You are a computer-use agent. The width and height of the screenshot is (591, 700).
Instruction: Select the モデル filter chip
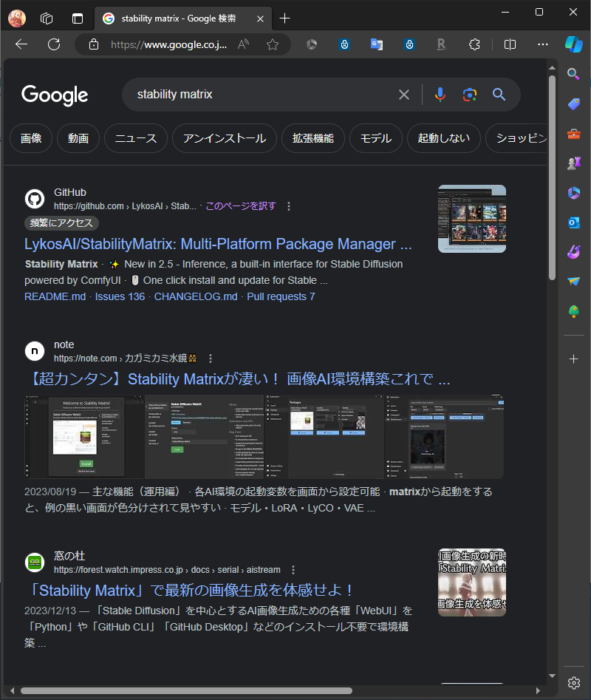[x=375, y=138]
